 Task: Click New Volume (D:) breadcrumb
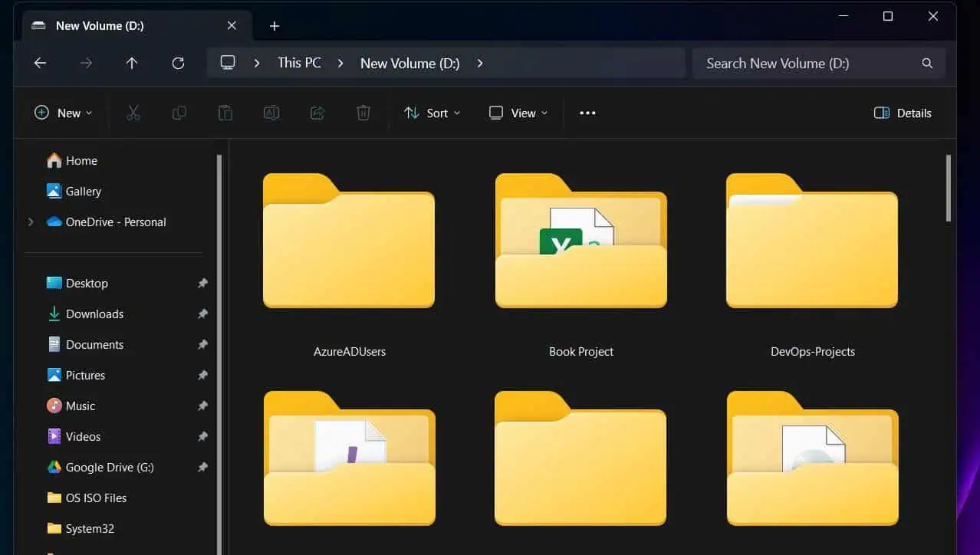click(410, 64)
